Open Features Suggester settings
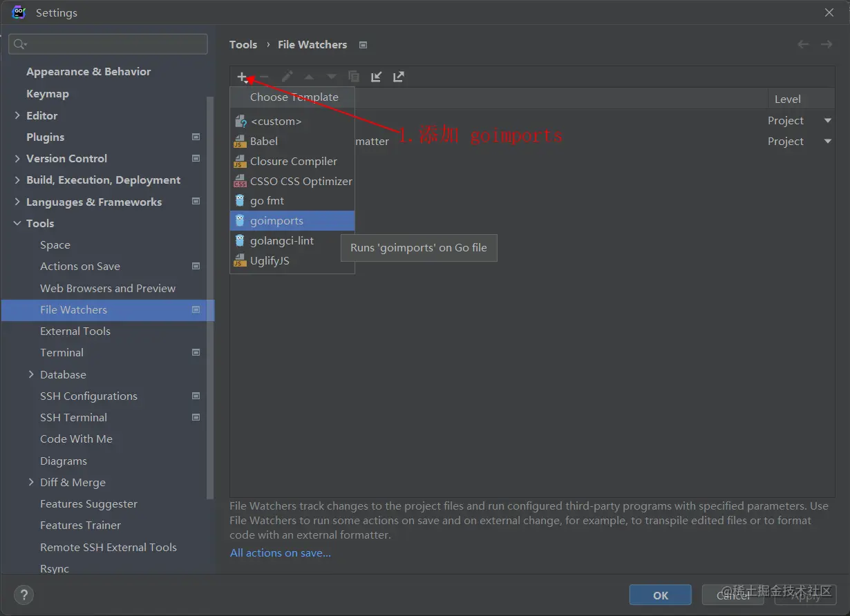Image resolution: width=850 pixels, height=616 pixels. [x=88, y=504]
